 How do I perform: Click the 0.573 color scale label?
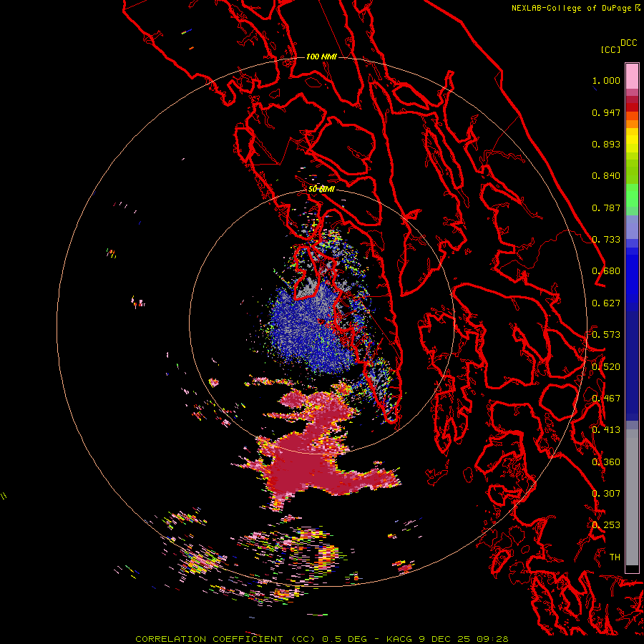pyautogui.click(x=606, y=335)
